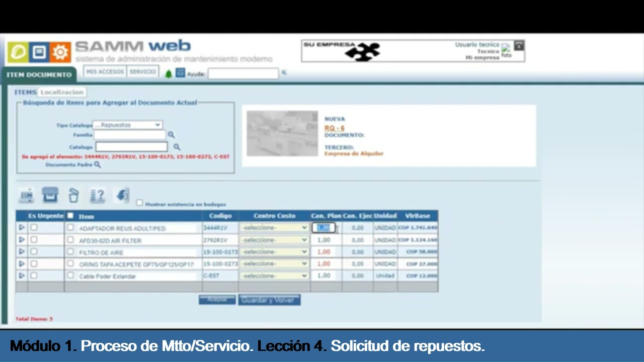
Task: Mark AFD30-02D AIR FILTER as urgent
Action: pyautogui.click(x=34, y=240)
